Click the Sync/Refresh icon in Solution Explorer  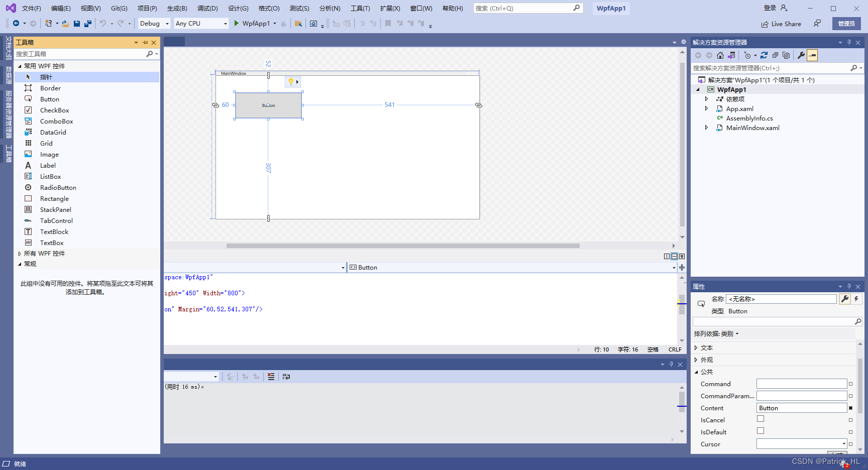pos(764,55)
